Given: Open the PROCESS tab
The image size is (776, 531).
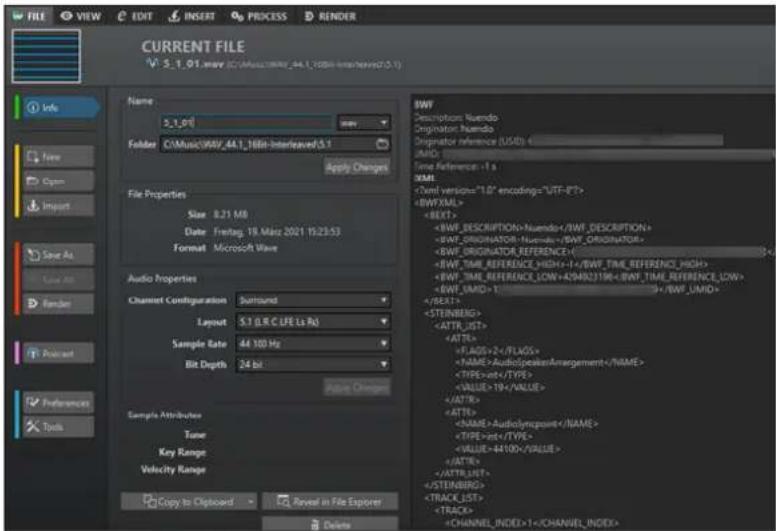Looking at the screenshot, I should click(x=259, y=16).
